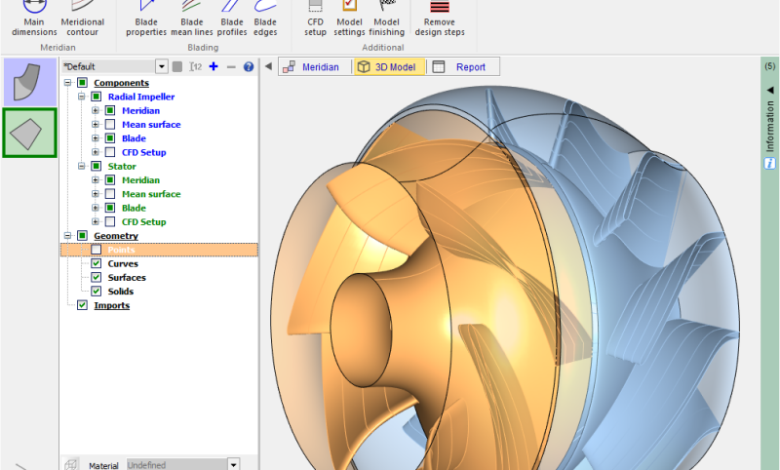
Task: Collapse the Radial Impeller tree node
Action: click(x=81, y=97)
